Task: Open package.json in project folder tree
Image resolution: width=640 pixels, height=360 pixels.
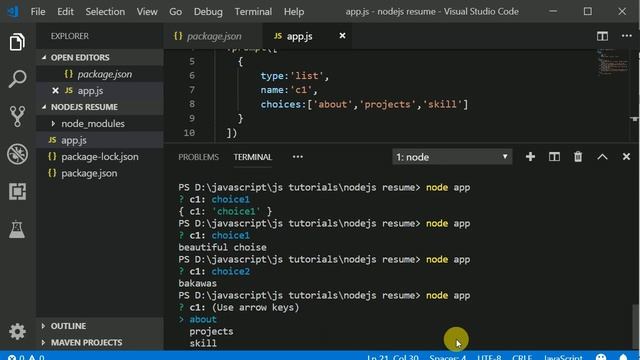Action: click(100, 173)
